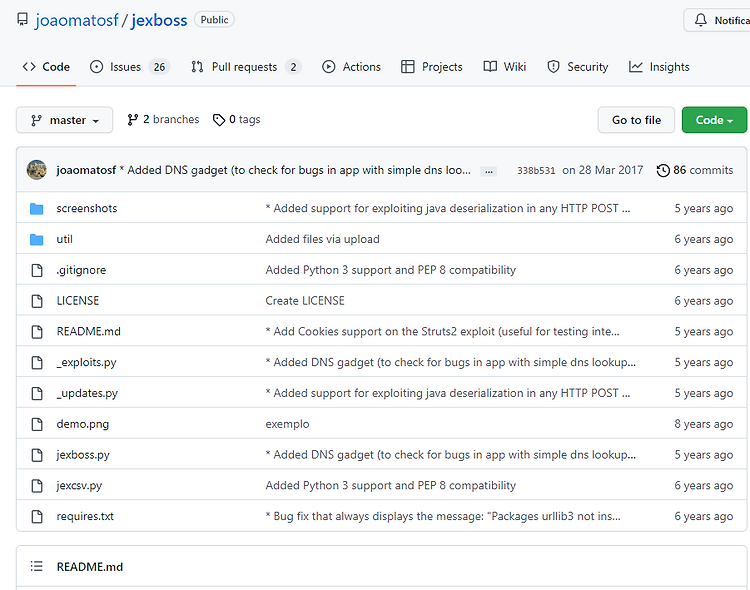The width and height of the screenshot is (750, 590).
Task: Go to the Actions tab
Action: tap(351, 67)
